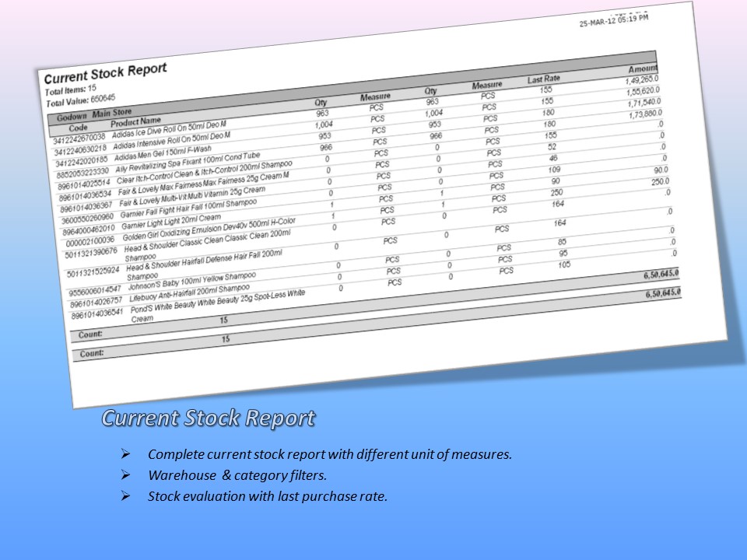
Task: Click 'Adidas Ice Dive Roll On 50ml Deo M'
Action: pyautogui.click(x=169, y=130)
